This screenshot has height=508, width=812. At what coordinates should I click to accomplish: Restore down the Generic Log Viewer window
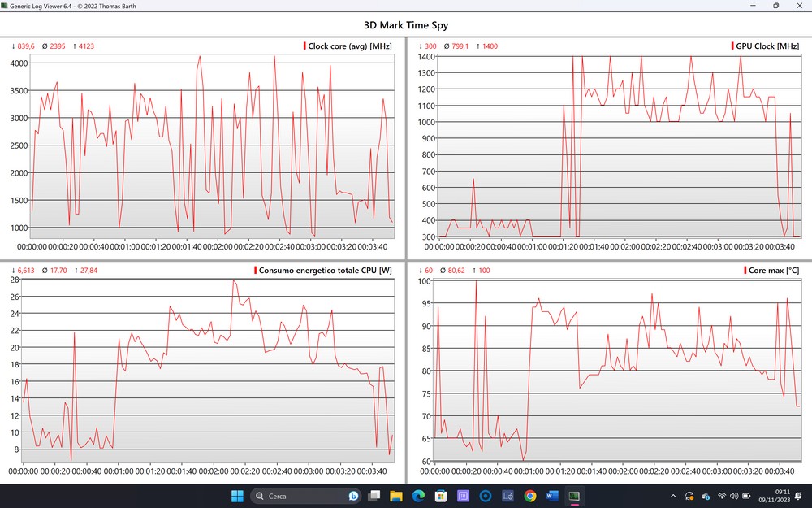(775, 6)
